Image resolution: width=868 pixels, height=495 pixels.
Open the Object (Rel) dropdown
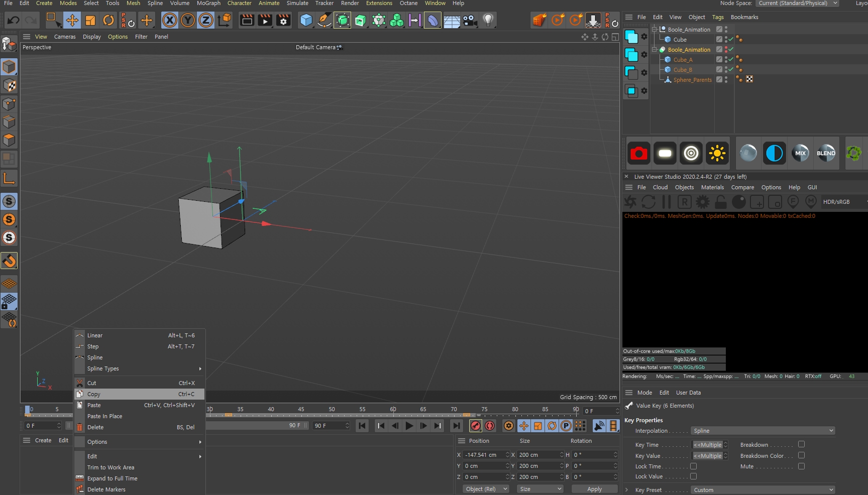tap(486, 489)
